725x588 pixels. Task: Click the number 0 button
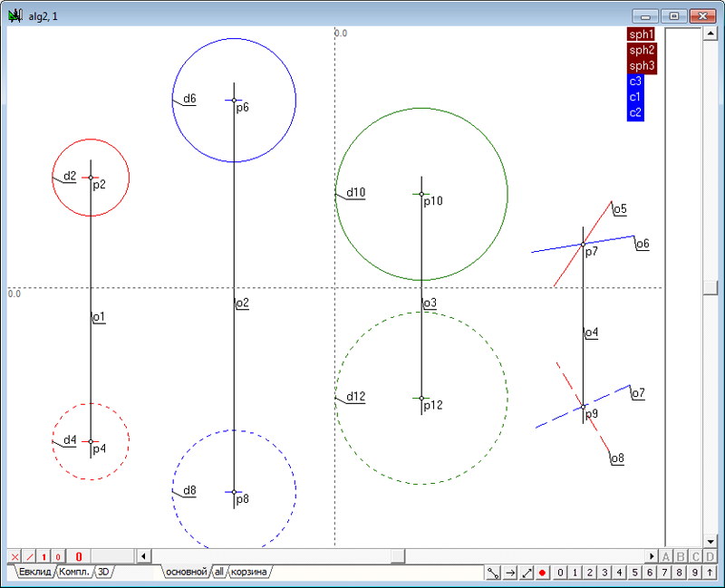click(x=560, y=573)
